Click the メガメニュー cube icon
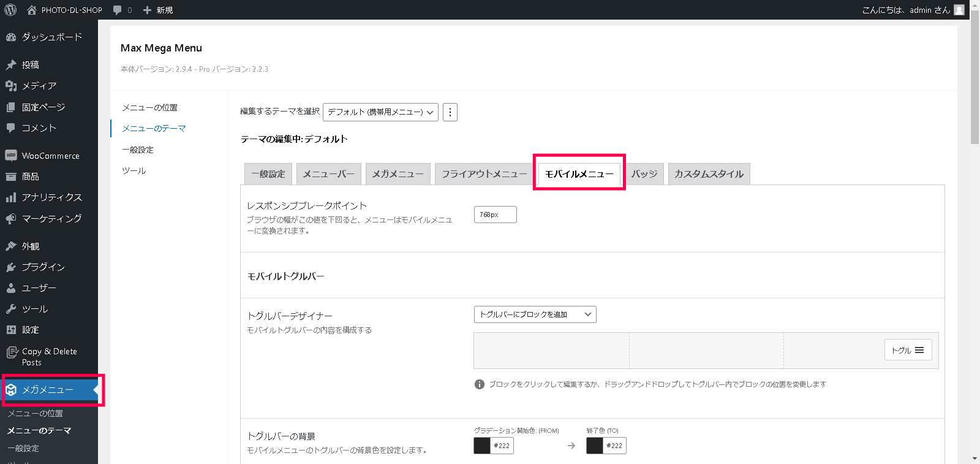The image size is (980, 464). coord(11,390)
